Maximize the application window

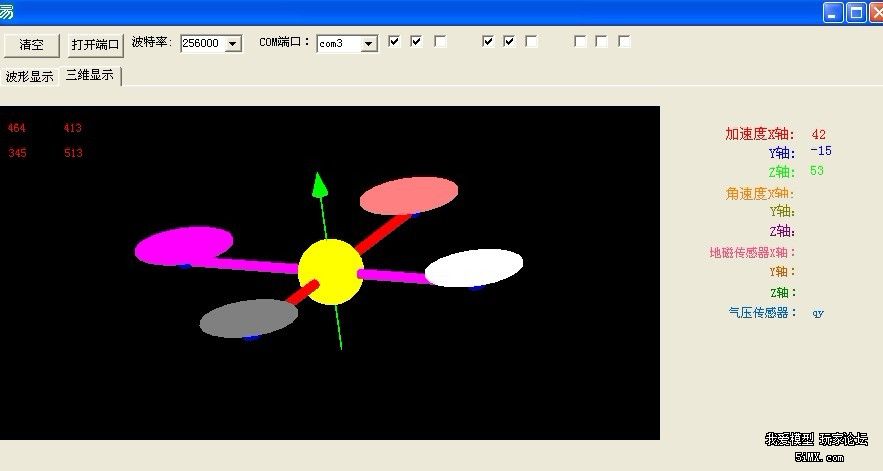[856, 12]
